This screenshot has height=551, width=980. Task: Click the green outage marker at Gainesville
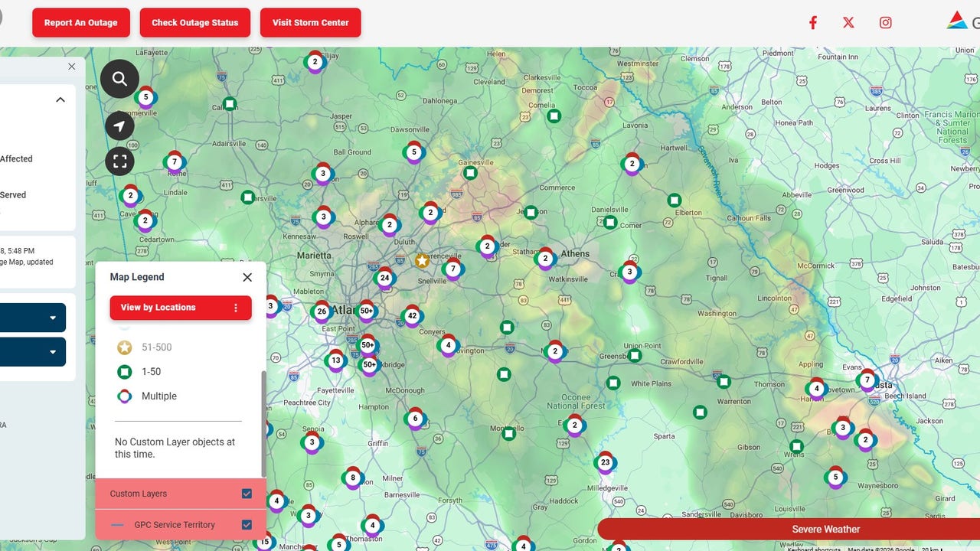coord(471,173)
